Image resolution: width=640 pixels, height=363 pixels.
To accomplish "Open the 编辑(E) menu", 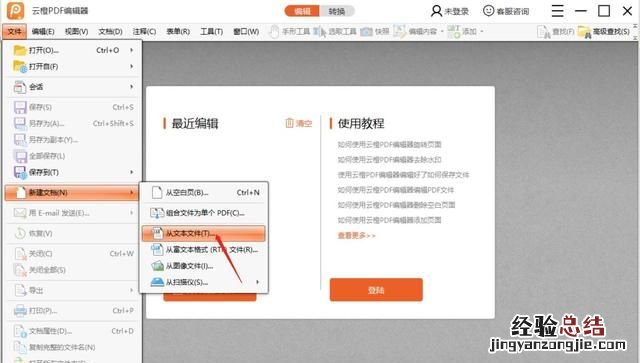I will click(x=43, y=31).
